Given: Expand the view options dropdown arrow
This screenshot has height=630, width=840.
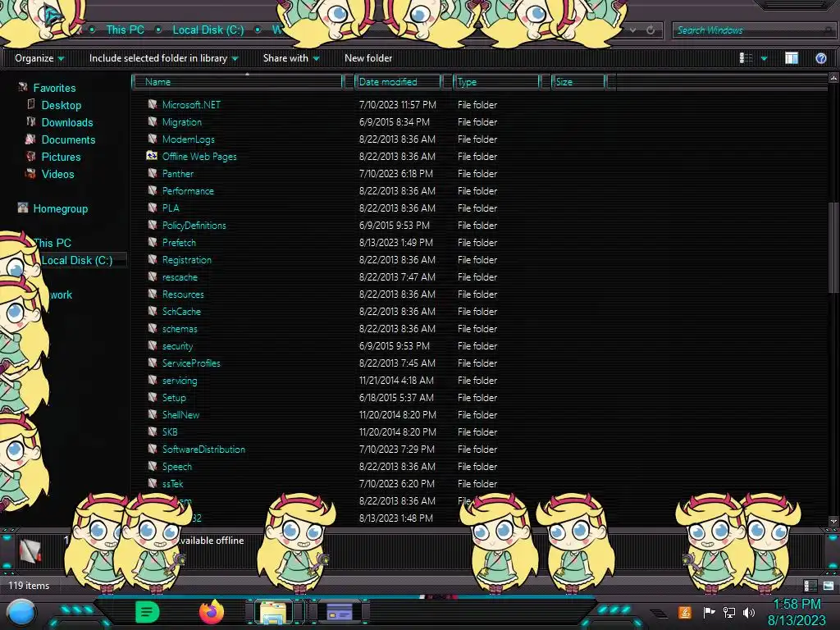Looking at the screenshot, I should pyautogui.click(x=764, y=58).
